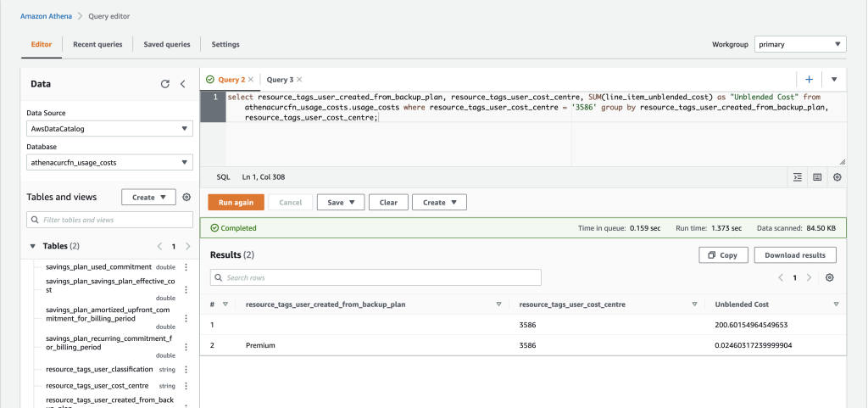Click the Filter tables and views field
868x408 pixels.
(109, 220)
